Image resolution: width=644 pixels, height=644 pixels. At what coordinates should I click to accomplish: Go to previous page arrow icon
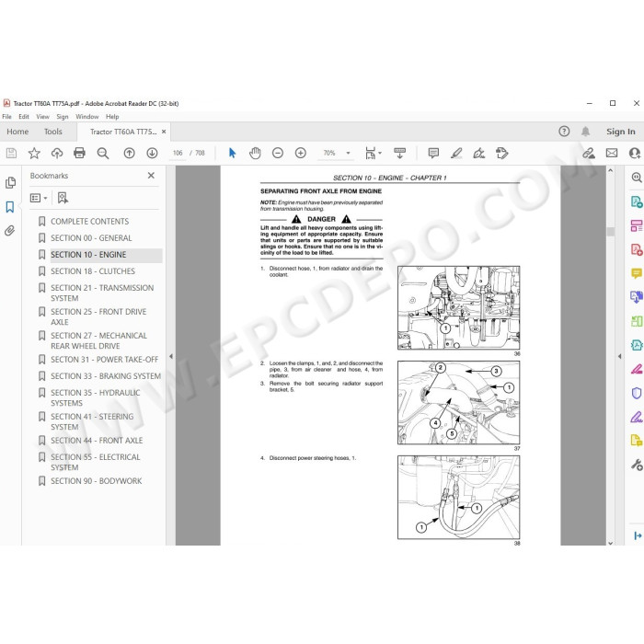coord(130,154)
